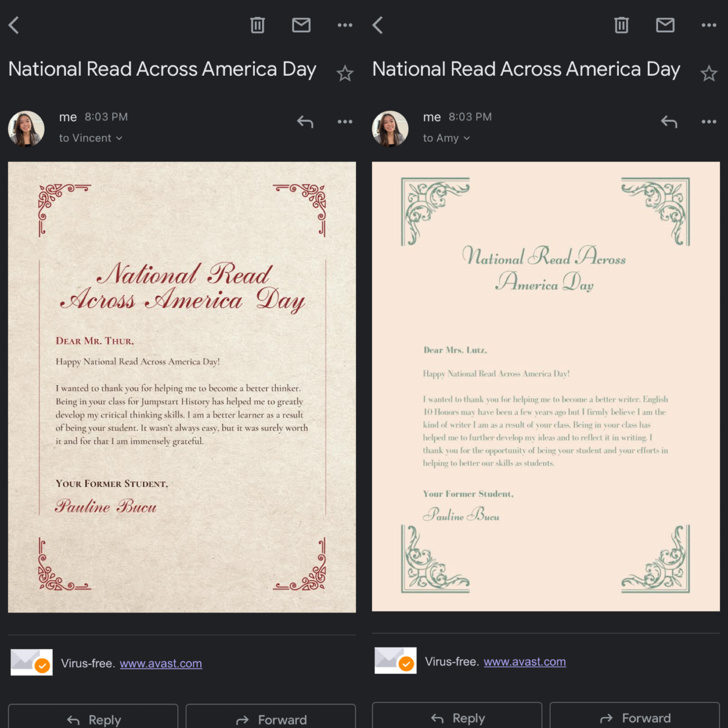728x728 pixels.
Task: Open message options beside reply arrow in Amy email
Action: 709,122
